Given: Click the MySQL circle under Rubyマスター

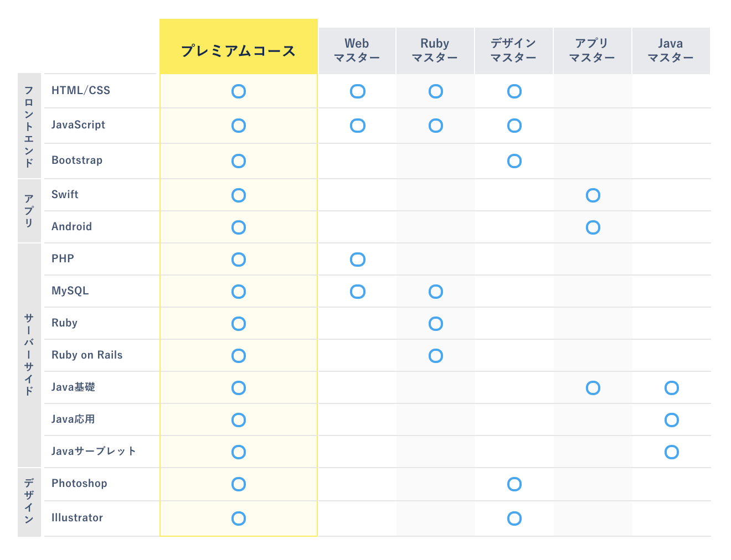Looking at the screenshot, I should 436,292.
